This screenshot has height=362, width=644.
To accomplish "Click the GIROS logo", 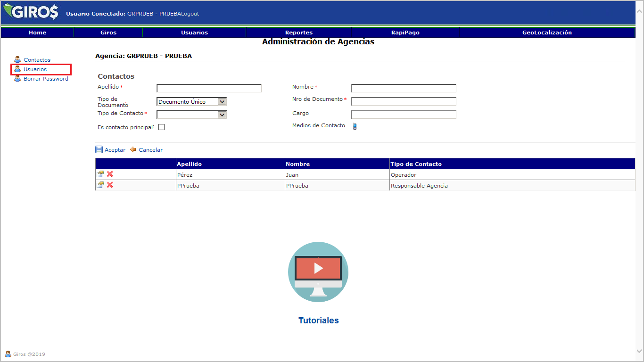I will click(x=31, y=11).
